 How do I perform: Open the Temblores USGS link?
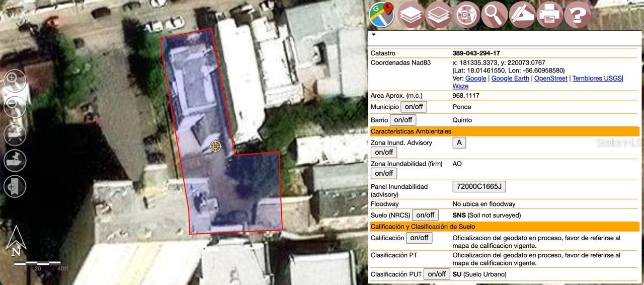[597, 78]
